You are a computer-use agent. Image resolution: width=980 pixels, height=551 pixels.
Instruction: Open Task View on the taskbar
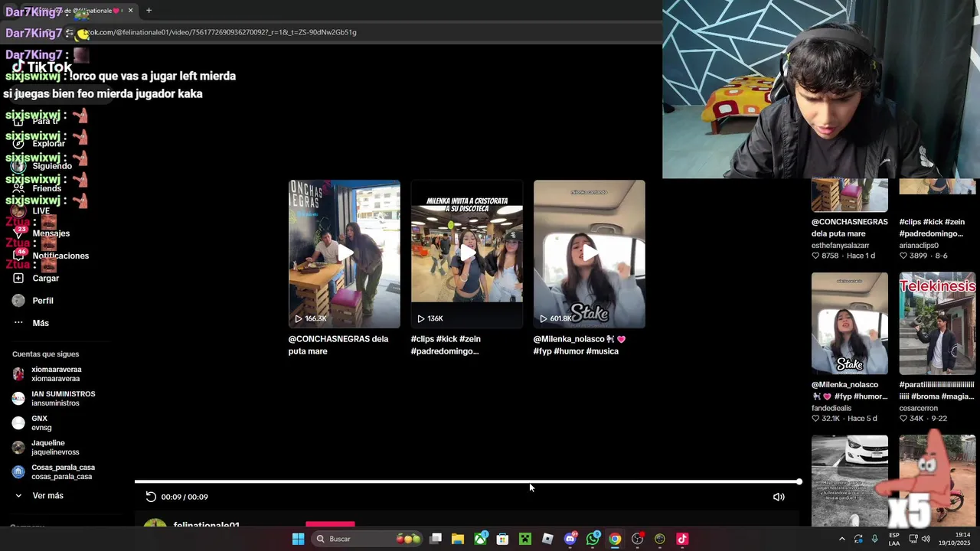pos(436,539)
